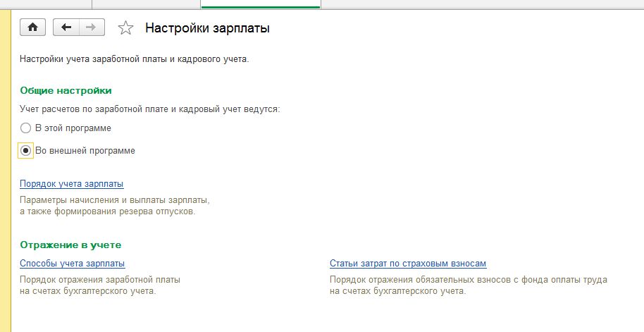Screen dimensions: 644x332
Task: Add page to favorites with star
Action: pyautogui.click(x=125, y=28)
